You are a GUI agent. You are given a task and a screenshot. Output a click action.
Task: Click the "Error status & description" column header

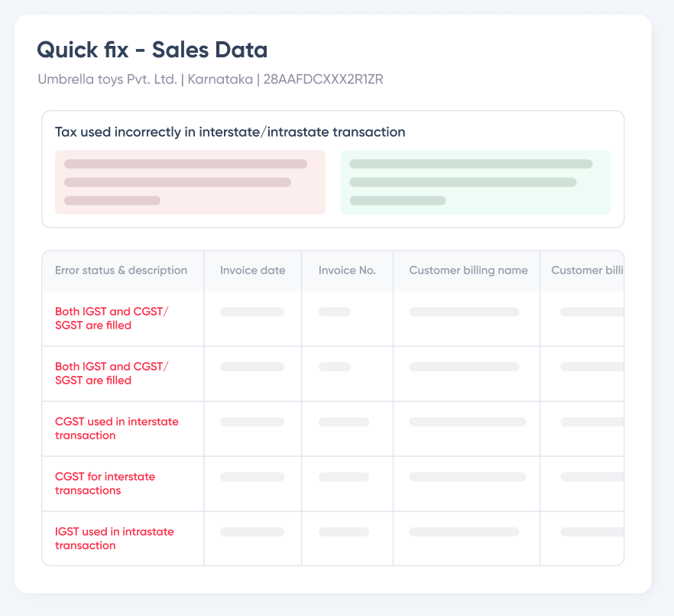(x=121, y=271)
